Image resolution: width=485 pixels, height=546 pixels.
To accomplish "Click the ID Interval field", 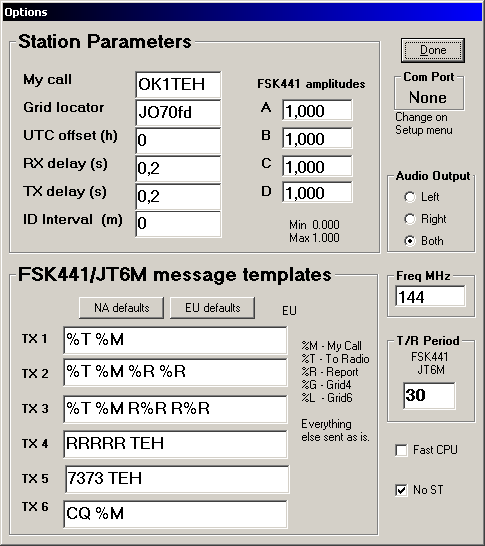I will point(178,224).
